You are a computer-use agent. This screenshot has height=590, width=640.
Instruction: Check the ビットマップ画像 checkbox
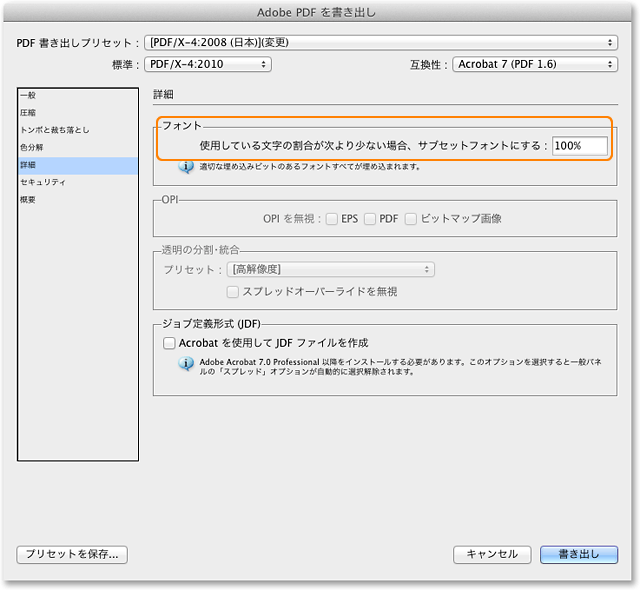pos(410,218)
